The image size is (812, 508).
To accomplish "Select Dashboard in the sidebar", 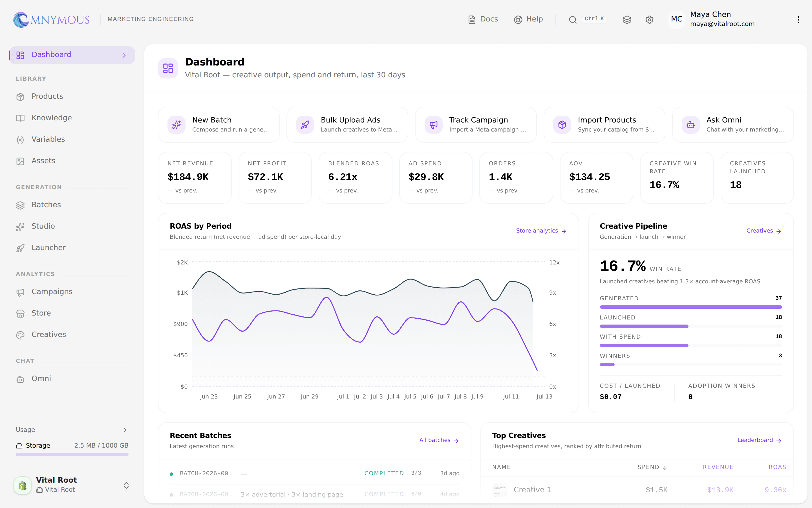I will tap(72, 55).
